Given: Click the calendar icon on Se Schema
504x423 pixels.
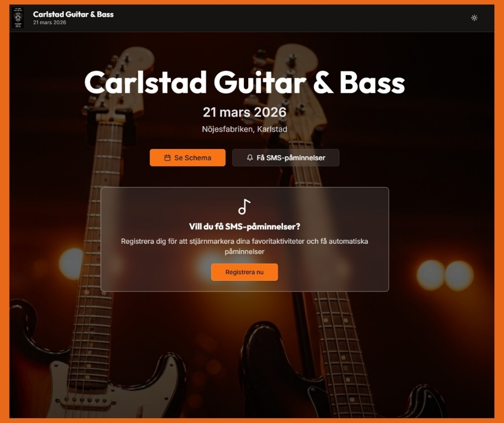Looking at the screenshot, I should pyautogui.click(x=167, y=158).
